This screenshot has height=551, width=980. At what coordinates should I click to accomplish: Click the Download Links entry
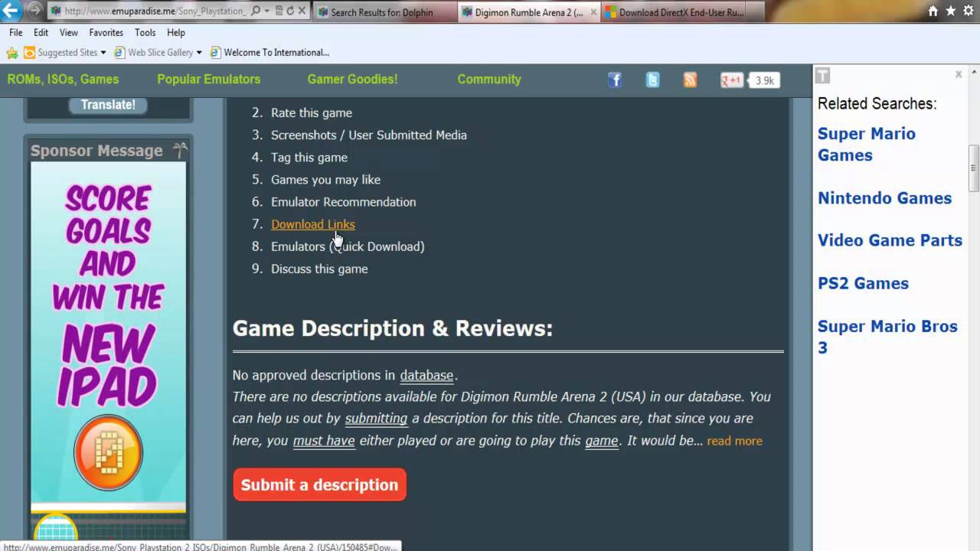tap(312, 224)
